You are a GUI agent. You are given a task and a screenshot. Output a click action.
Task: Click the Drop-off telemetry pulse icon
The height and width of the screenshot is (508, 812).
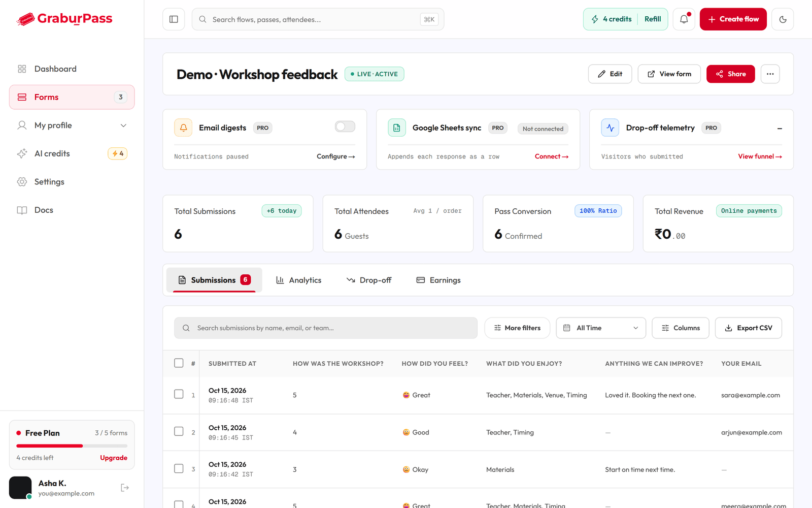click(x=610, y=128)
